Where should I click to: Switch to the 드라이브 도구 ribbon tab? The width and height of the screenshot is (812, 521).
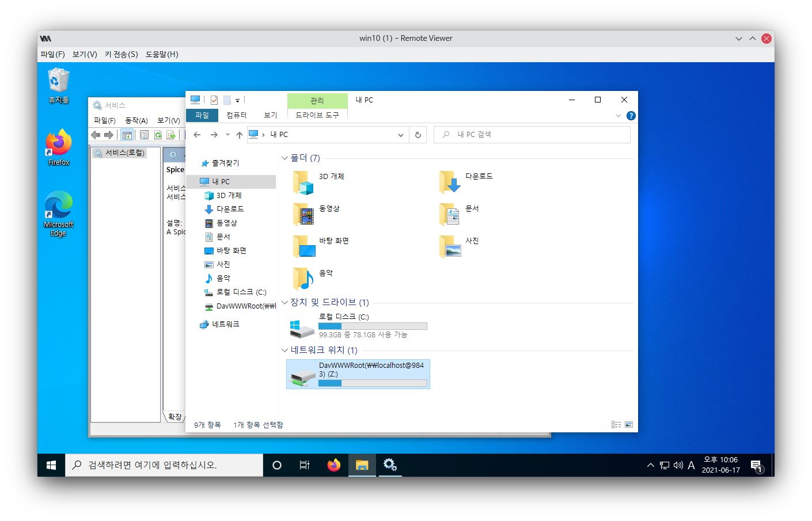tap(317, 115)
